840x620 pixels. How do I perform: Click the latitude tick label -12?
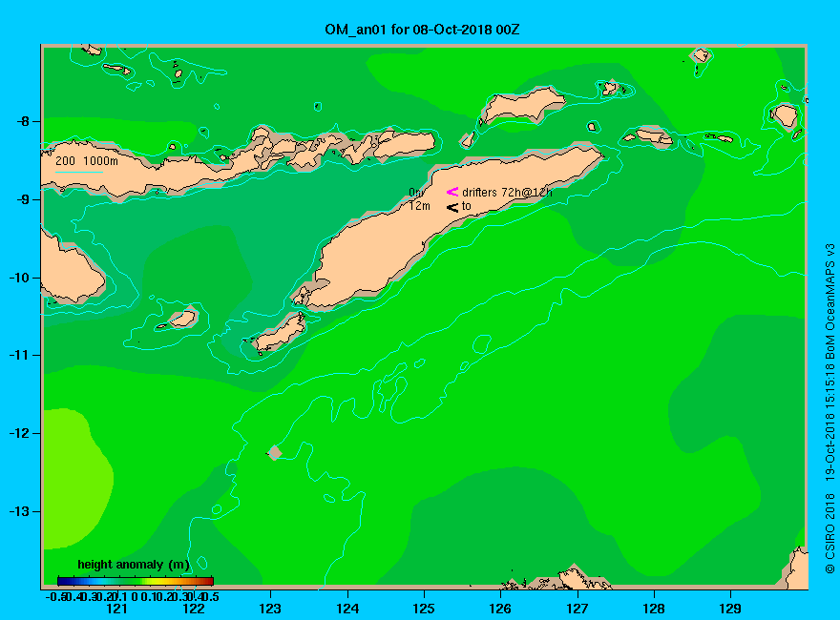pyautogui.click(x=19, y=433)
